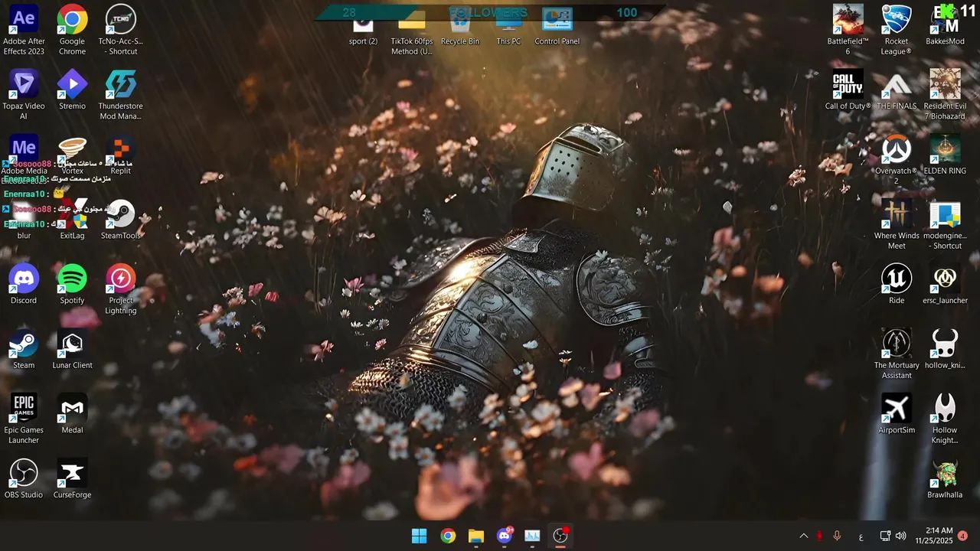Open the Windows Start menu
The height and width of the screenshot is (551, 980).
[420, 536]
